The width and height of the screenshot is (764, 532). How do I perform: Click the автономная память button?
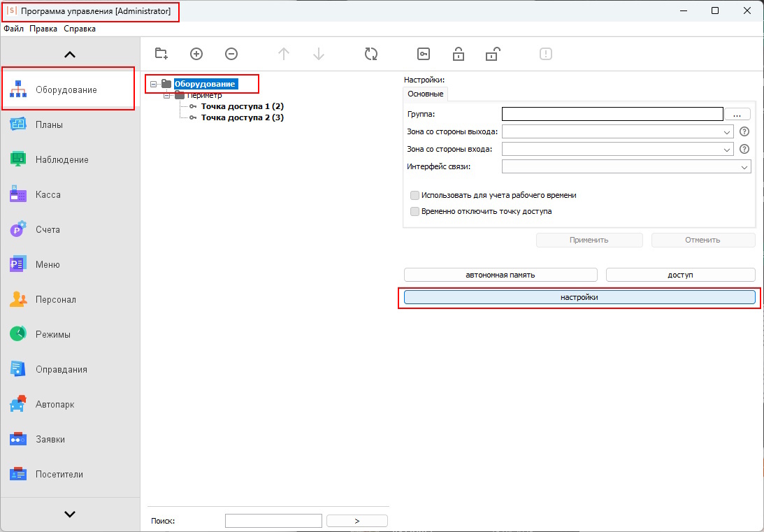tap(500, 275)
